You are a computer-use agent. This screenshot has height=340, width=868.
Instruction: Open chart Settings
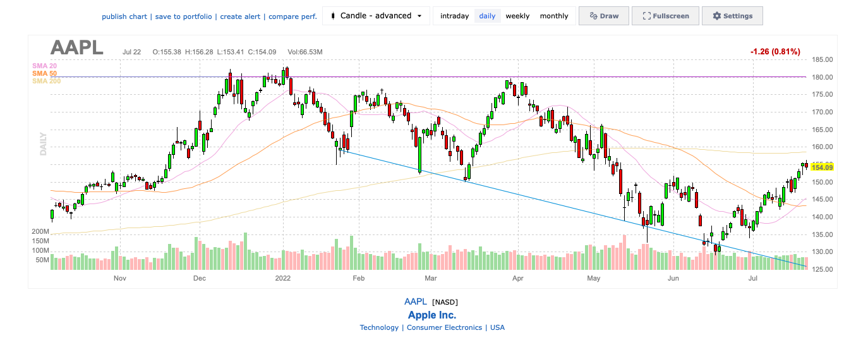point(732,16)
